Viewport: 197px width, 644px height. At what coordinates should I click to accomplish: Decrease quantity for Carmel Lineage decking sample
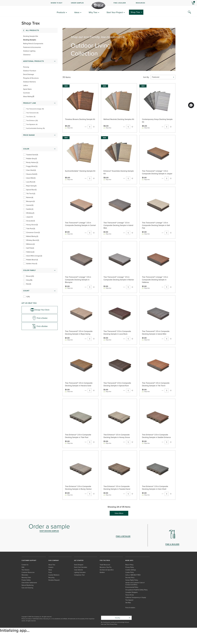click(85, 233)
